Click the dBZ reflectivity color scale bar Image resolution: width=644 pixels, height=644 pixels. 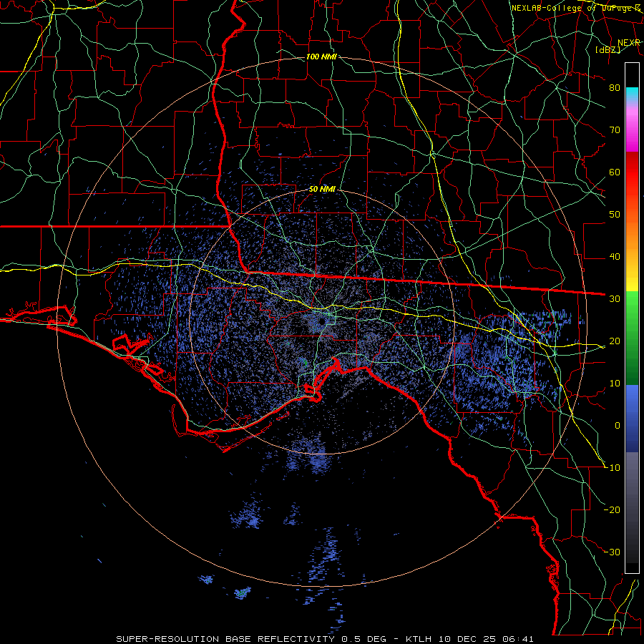tap(632, 318)
